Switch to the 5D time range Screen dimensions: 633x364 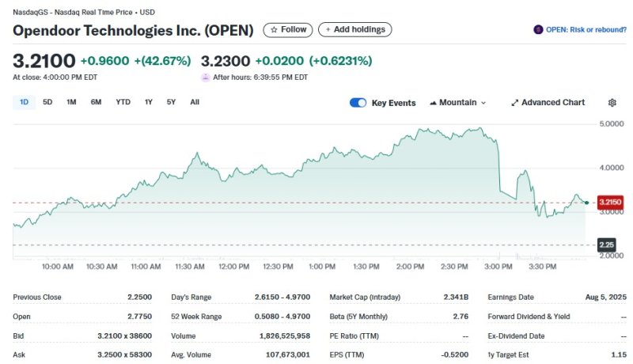[x=47, y=102]
